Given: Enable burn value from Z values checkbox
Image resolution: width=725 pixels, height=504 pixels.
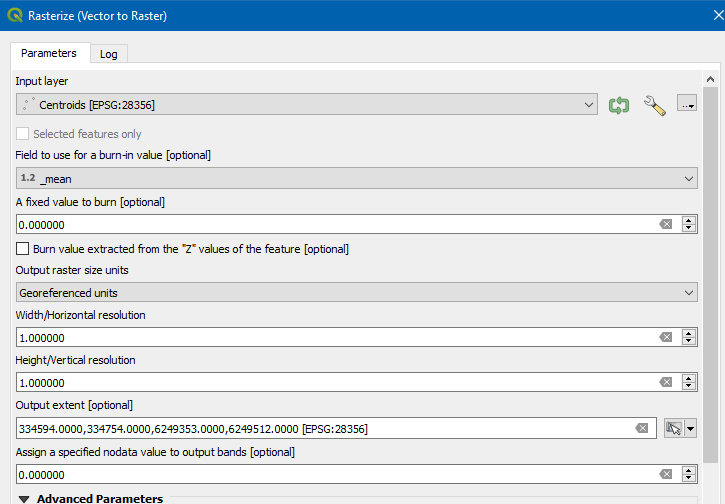Looking at the screenshot, I should pyautogui.click(x=22, y=249).
